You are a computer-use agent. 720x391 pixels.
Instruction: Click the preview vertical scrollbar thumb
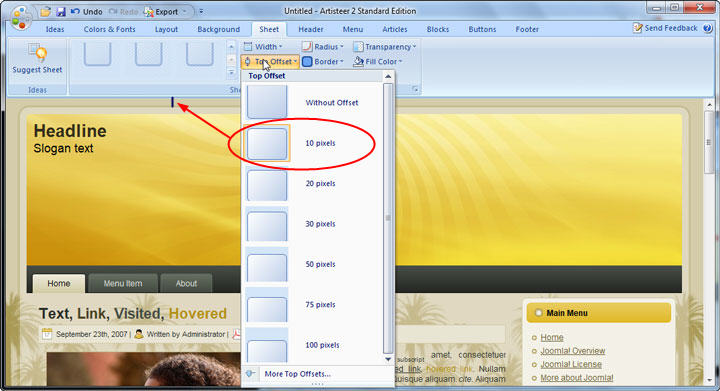[709, 142]
